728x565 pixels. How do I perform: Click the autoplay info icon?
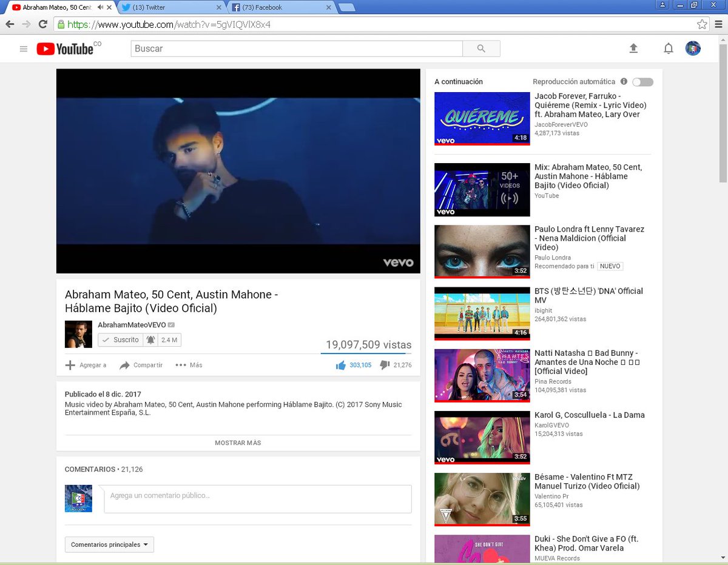pyautogui.click(x=624, y=81)
